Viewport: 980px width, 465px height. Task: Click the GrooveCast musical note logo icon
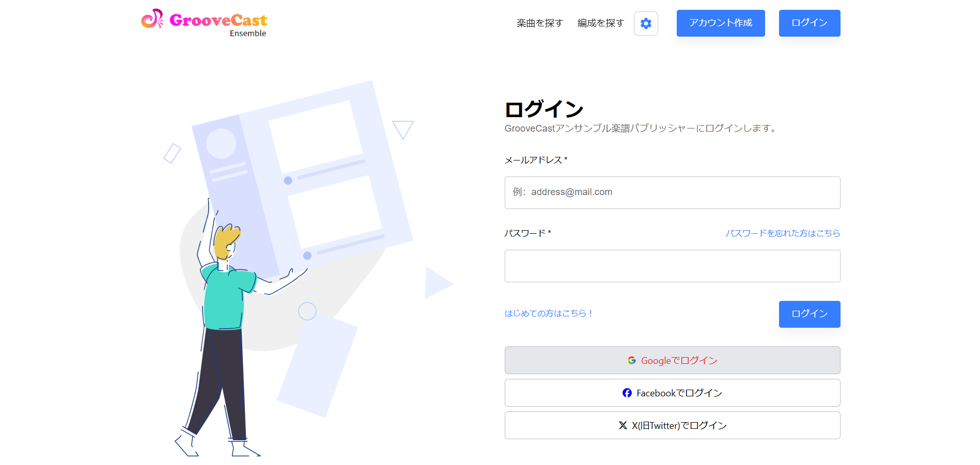point(152,19)
